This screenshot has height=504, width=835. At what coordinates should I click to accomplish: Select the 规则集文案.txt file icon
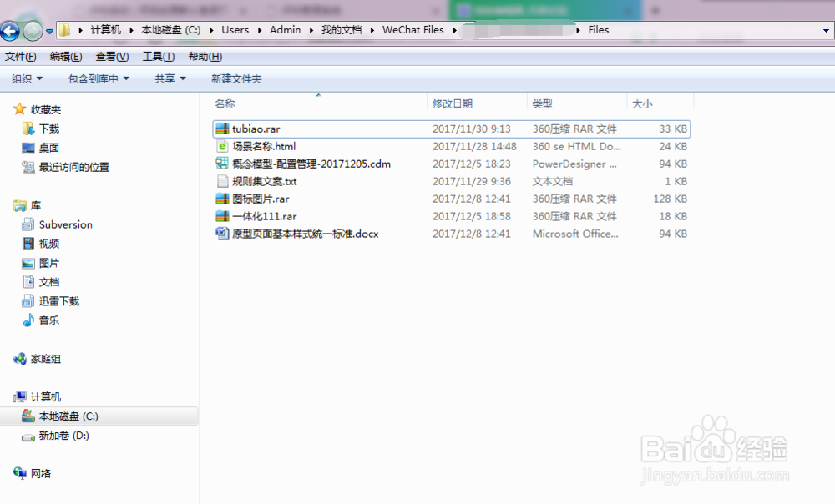[222, 181]
